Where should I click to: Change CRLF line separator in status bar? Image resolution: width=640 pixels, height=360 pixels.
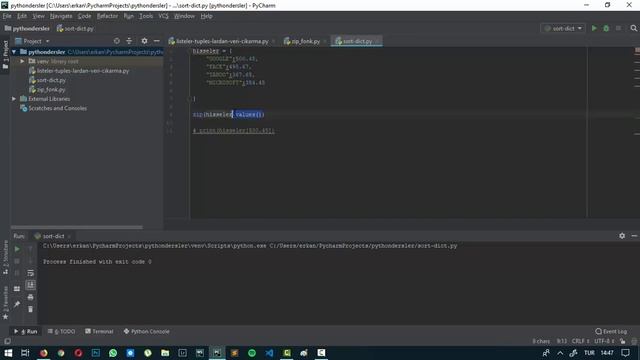coord(580,341)
